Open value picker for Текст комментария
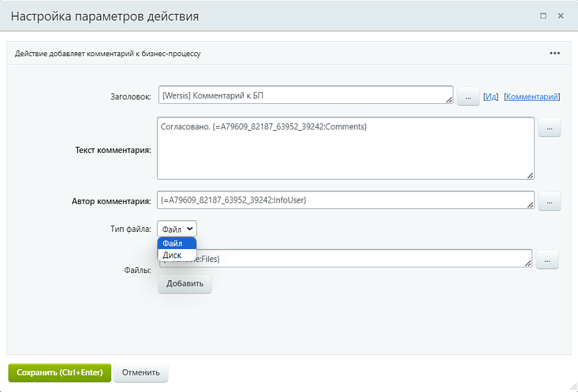This screenshot has width=578, height=392. pyautogui.click(x=549, y=128)
